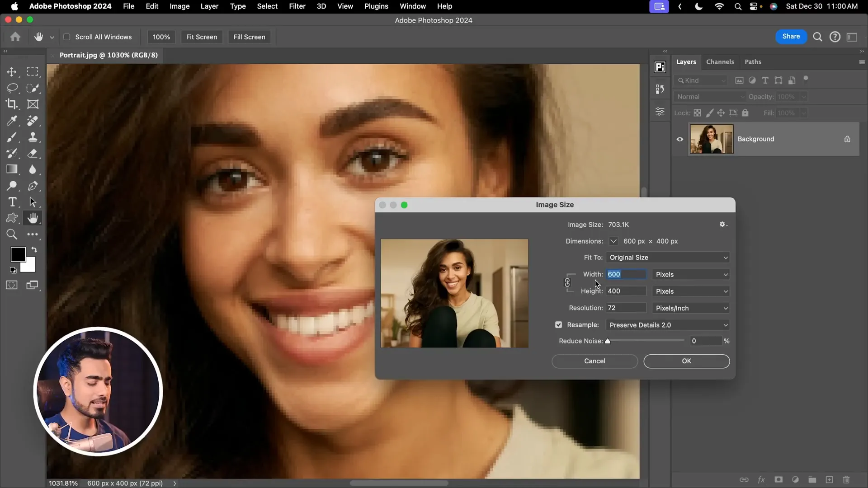Select the Move tool

tap(12, 72)
